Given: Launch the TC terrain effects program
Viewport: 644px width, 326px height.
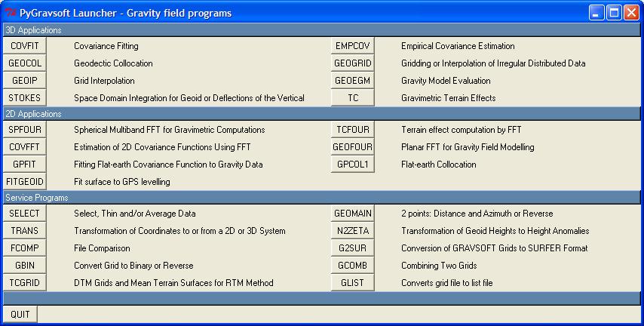Looking at the screenshot, I should [x=353, y=98].
